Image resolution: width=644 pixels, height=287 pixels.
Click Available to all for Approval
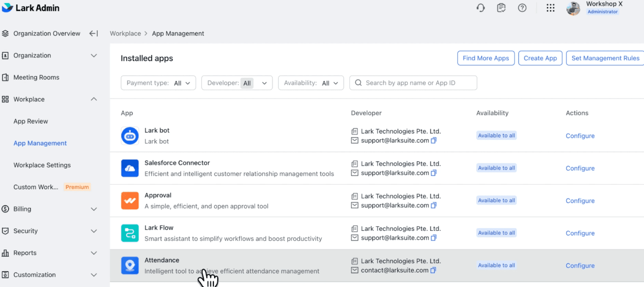tap(496, 200)
